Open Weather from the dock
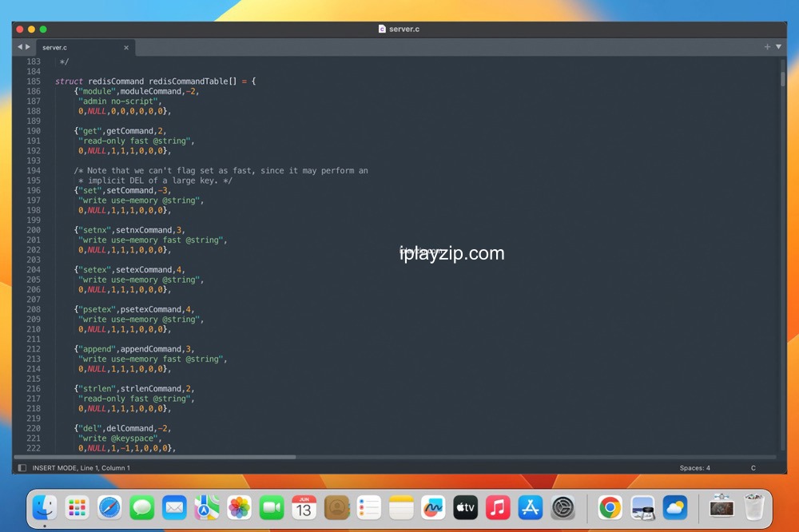The image size is (799, 532). [x=675, y=507]
